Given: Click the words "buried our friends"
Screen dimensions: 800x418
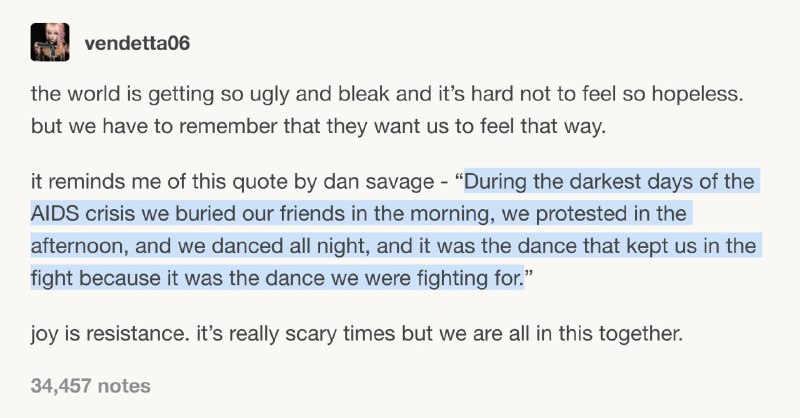Looking at the screenshot, I should tap(260, 214).
